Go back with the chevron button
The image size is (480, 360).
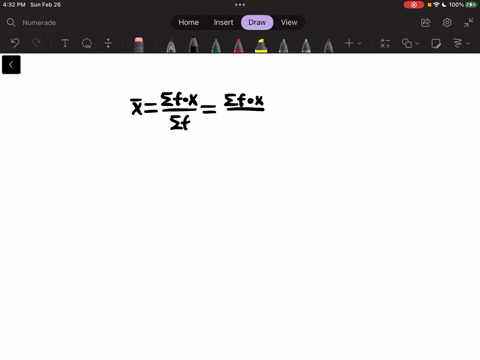coord(11,65)
